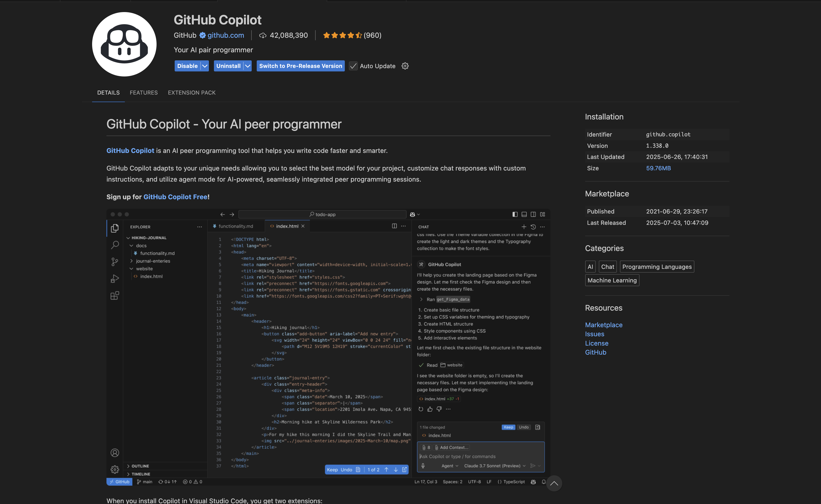Open the Claude 3.7 Sonnet model dropdown
The height and width of the screenshot is (504, 821).
[494, 466]
